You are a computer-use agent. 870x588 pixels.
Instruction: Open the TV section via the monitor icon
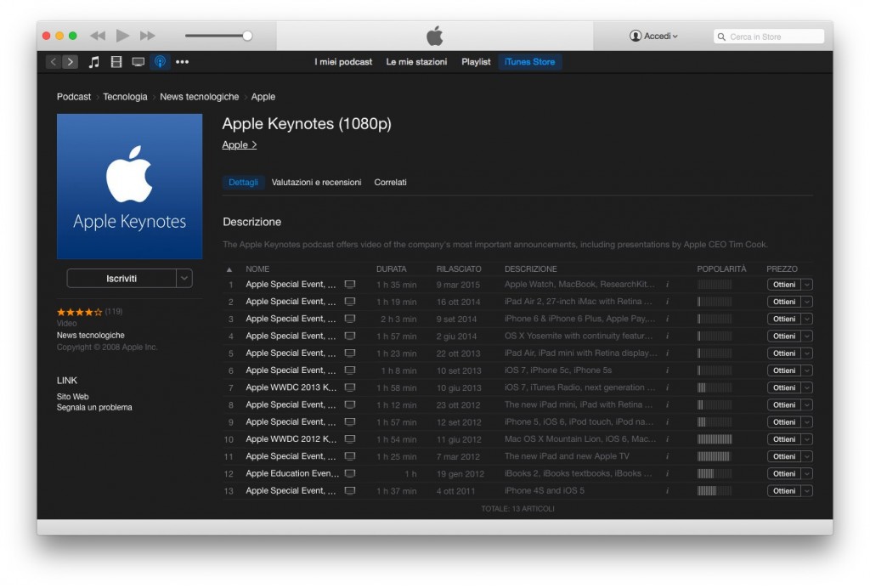[138, 61]
